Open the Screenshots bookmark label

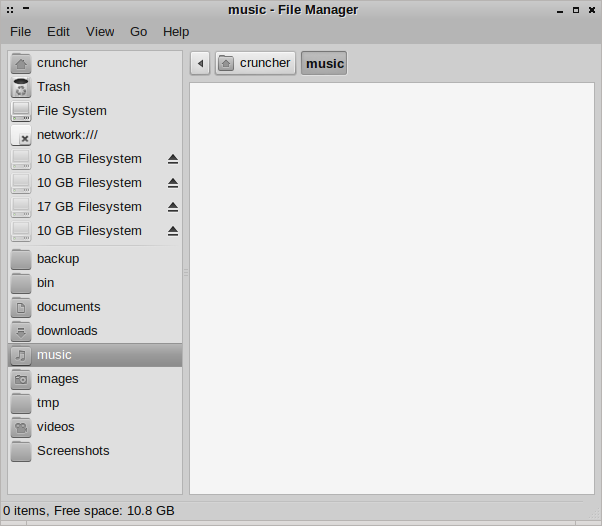click(73, 451)
